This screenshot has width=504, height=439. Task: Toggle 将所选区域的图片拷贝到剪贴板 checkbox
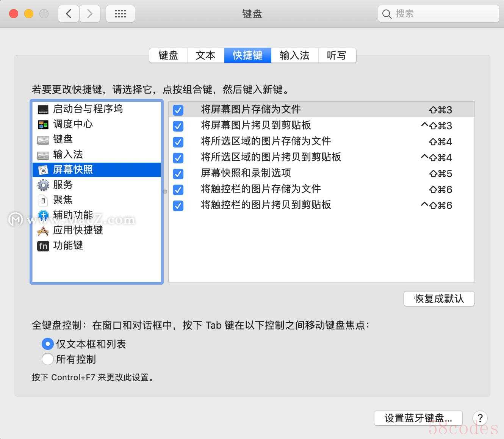click(x=178, y=158)
